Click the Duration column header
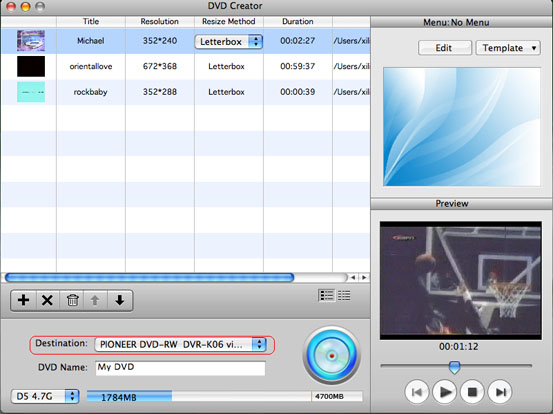 (298, 22)
